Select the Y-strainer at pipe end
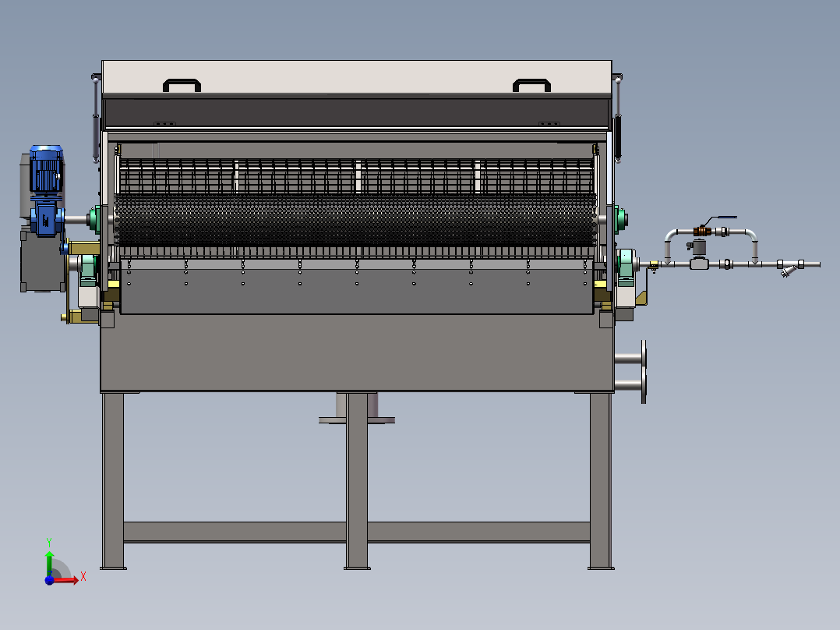The image size is (840, 630). (789, 267)
